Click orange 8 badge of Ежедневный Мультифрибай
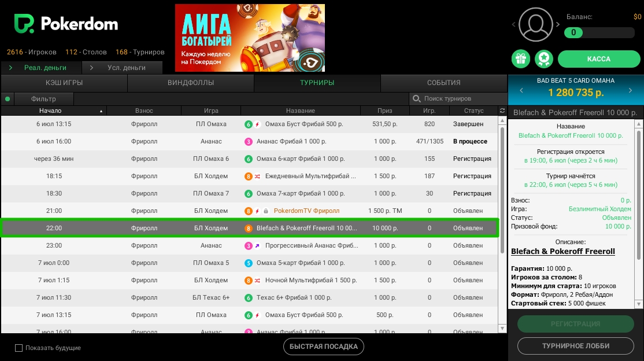 [x=249, y=176]
